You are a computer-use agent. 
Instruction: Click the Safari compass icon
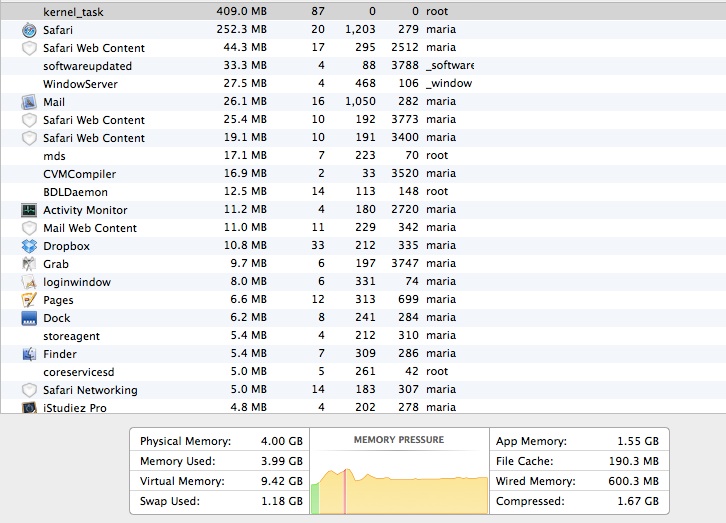pos(29,30)
